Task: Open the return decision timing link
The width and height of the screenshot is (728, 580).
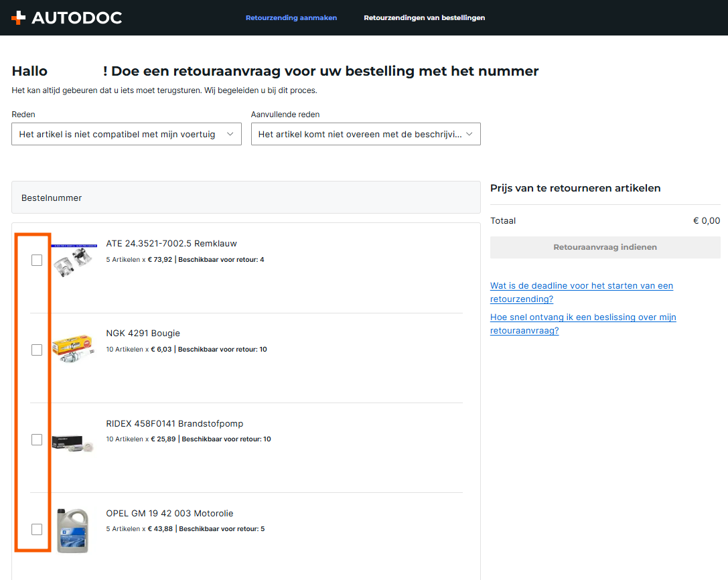Action: click(x=583, y=323)
